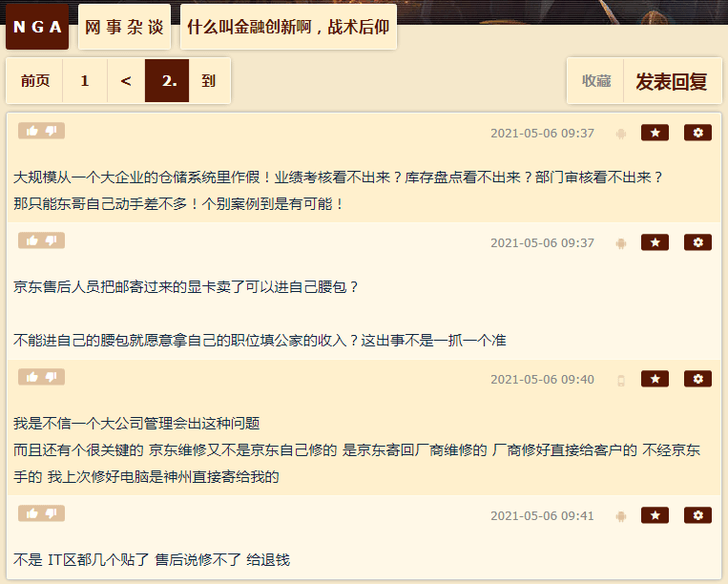Image resolution: width=728 pixels, height=584 pixels.
Task: Click star icon on the 09:41 post
Action: (x=655, y=515)
